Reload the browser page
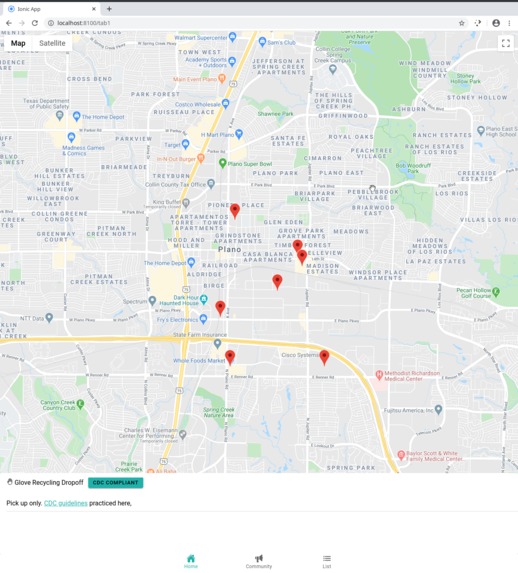 click(x=35, y=23)
